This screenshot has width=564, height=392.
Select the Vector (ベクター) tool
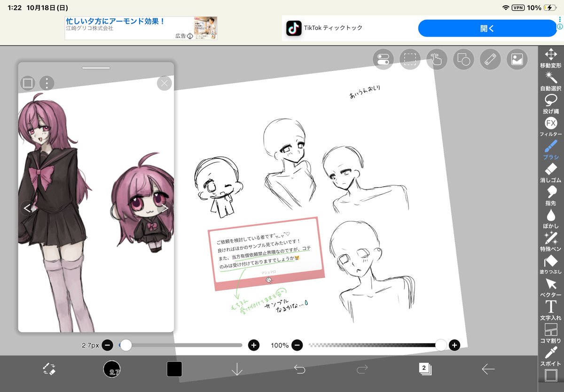pyautogui.click(x=550, y=288)
